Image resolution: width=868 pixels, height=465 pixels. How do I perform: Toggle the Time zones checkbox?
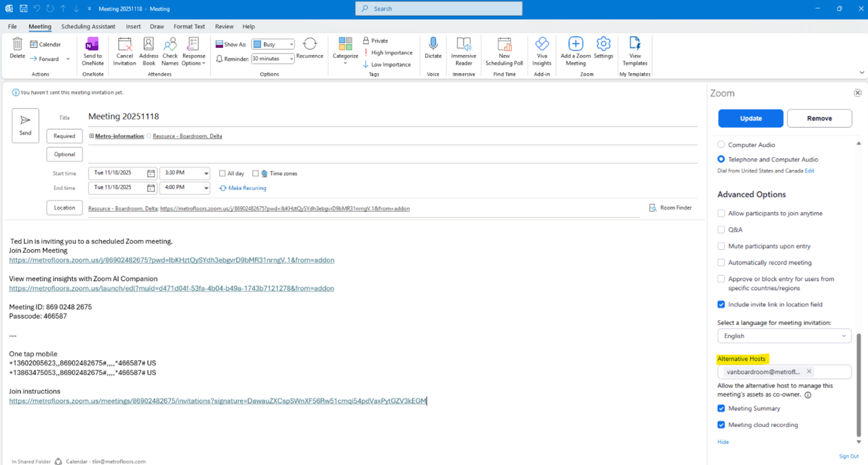point(255,173)
